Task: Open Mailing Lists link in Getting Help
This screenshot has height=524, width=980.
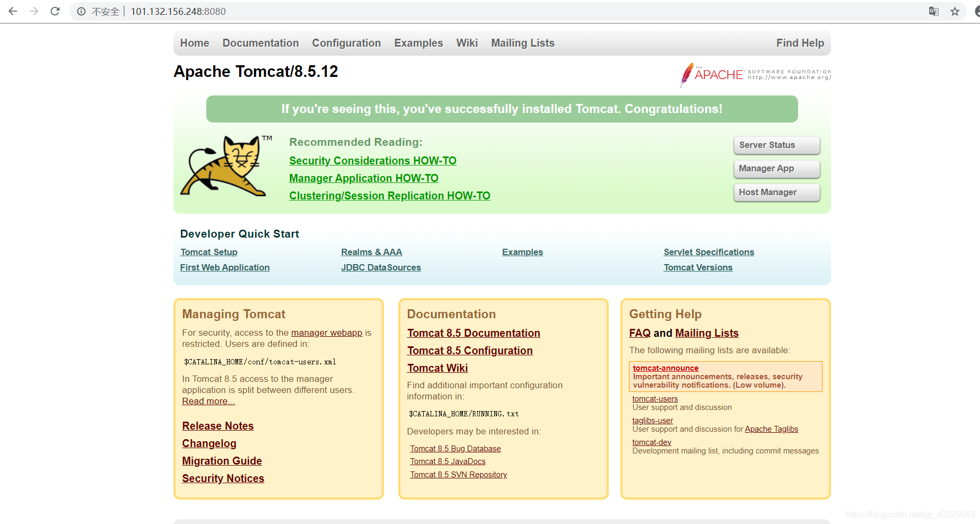Action: (x=707, y=333)
